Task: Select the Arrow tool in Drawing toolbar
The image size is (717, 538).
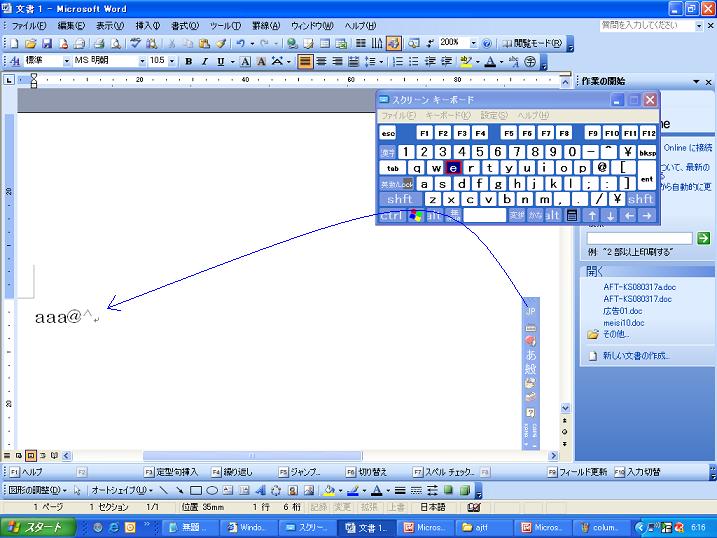Action: [x=179, y=490]
